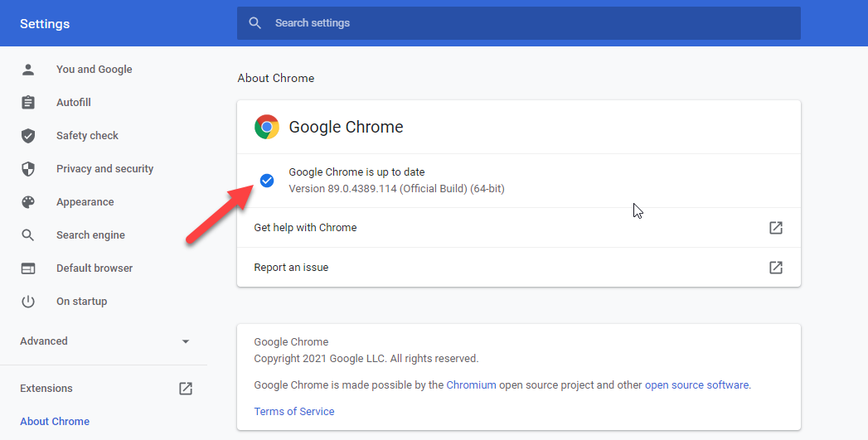Click the You and Google person icon
Viewport: 868px width, 440px height.
point(27,69)
